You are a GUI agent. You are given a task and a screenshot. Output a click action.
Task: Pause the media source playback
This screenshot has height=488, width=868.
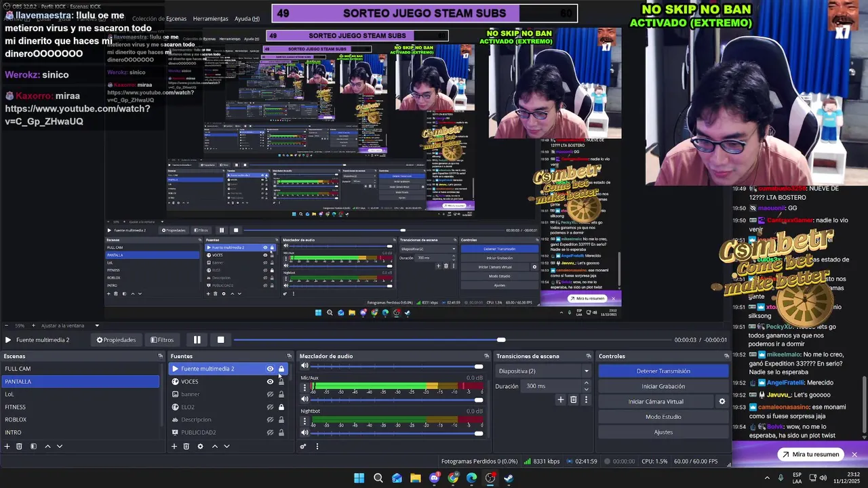[x=197, y=340]
